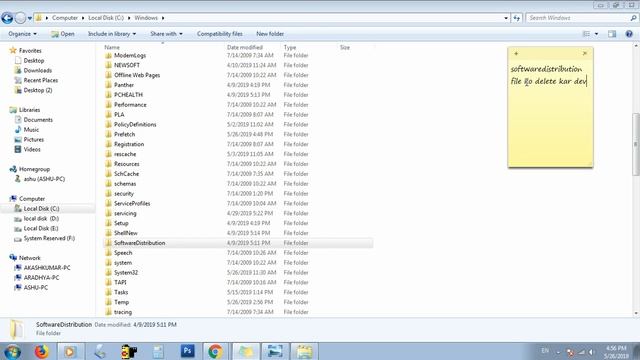
Task: Select Computer in the address breadcrumb
Action: [x=64, y=18]
